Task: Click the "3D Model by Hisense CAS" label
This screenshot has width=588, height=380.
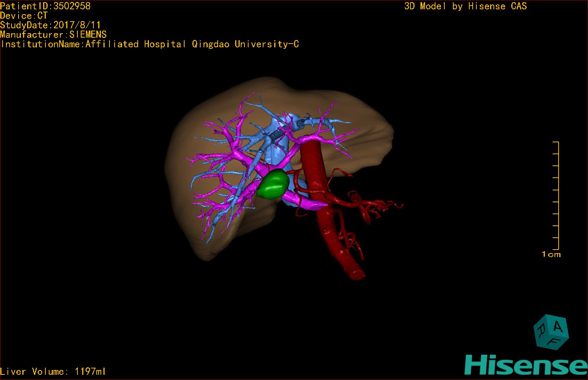Action: [x=466, y=6]
